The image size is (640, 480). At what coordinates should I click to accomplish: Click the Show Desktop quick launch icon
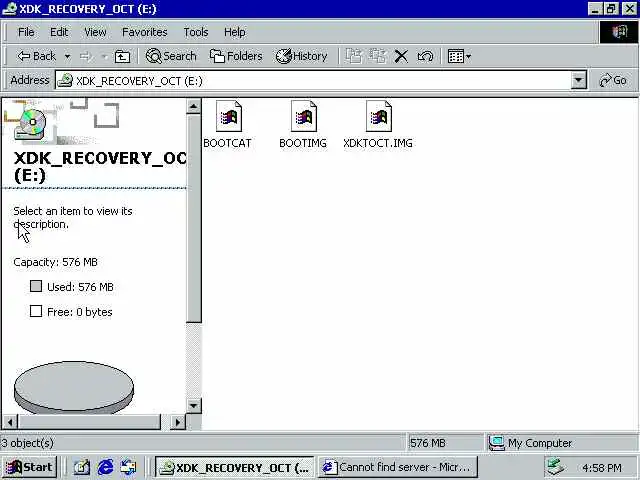(82, 467)
